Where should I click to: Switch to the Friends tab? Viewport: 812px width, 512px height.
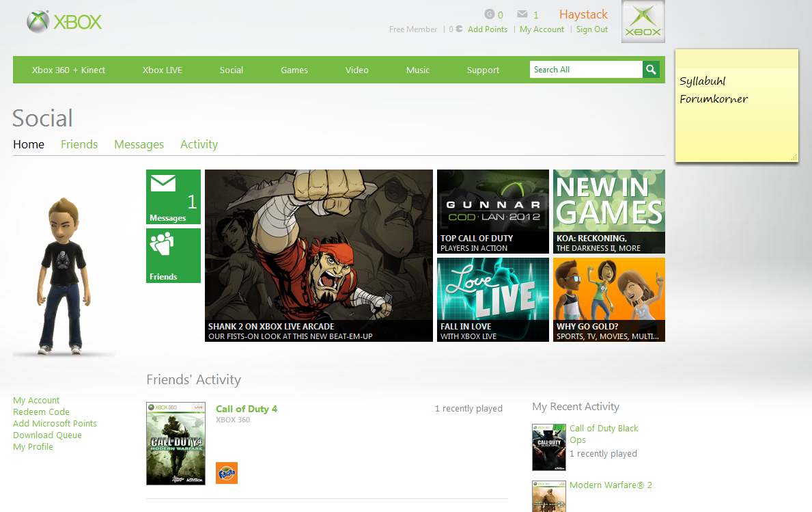click(x=79, y=145)
